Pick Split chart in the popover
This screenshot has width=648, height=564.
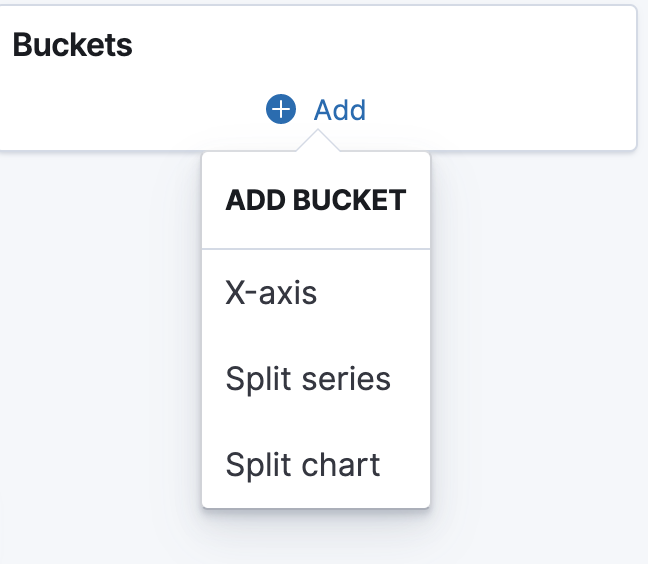coord(316,464)
